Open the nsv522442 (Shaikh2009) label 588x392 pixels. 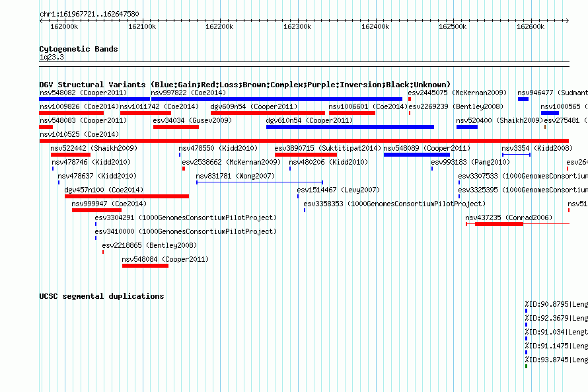94,148
